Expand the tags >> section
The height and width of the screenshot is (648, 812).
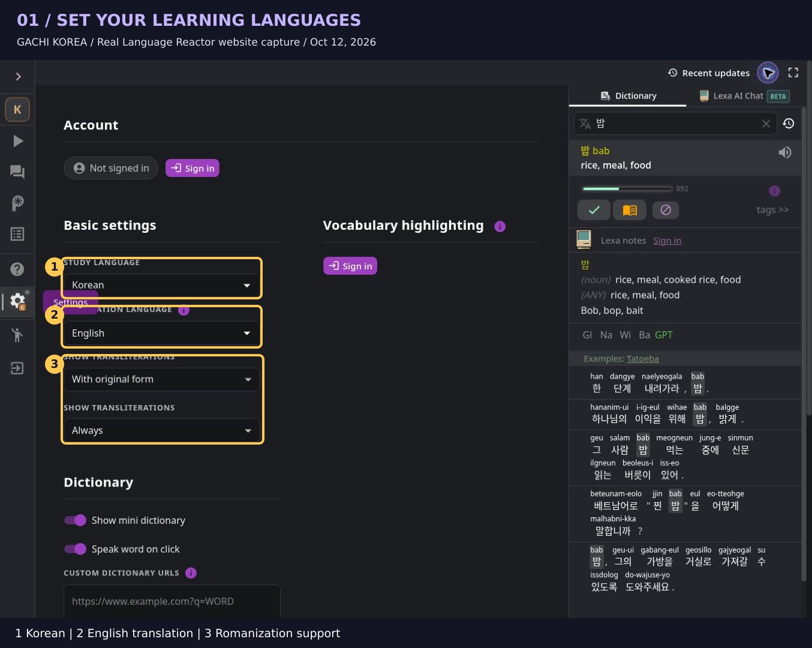[x=772, y=209]
